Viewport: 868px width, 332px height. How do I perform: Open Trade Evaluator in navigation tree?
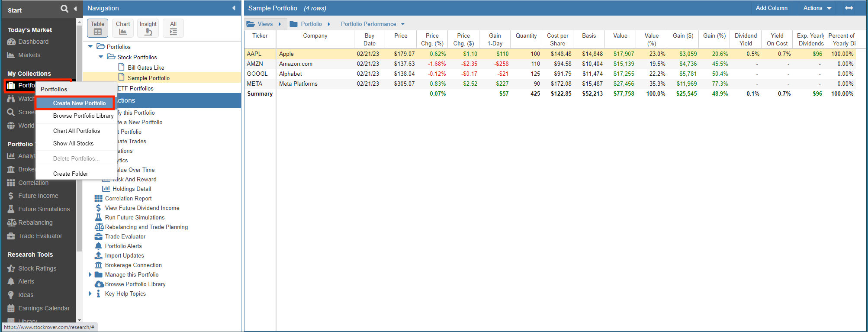click(x=125, y=236)
